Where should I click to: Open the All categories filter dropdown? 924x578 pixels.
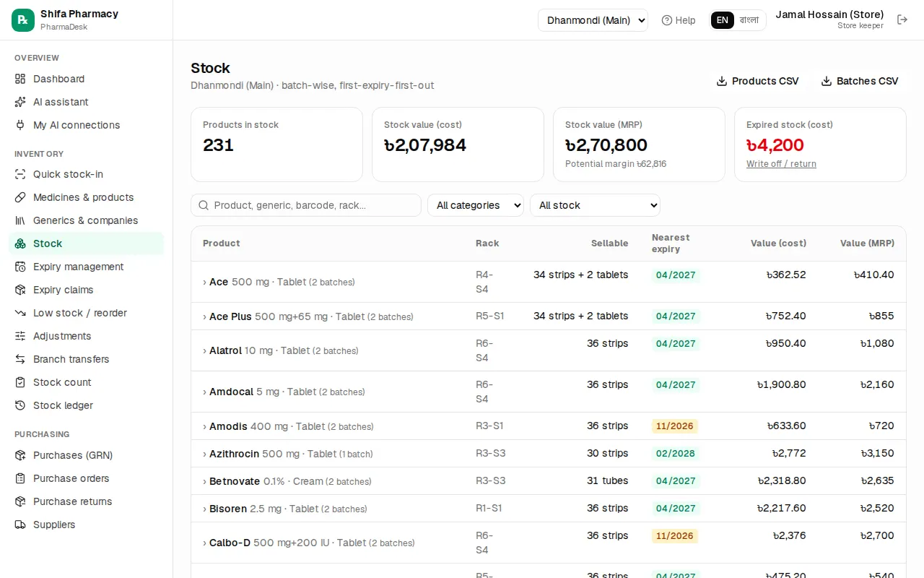[x=476, y=205]
